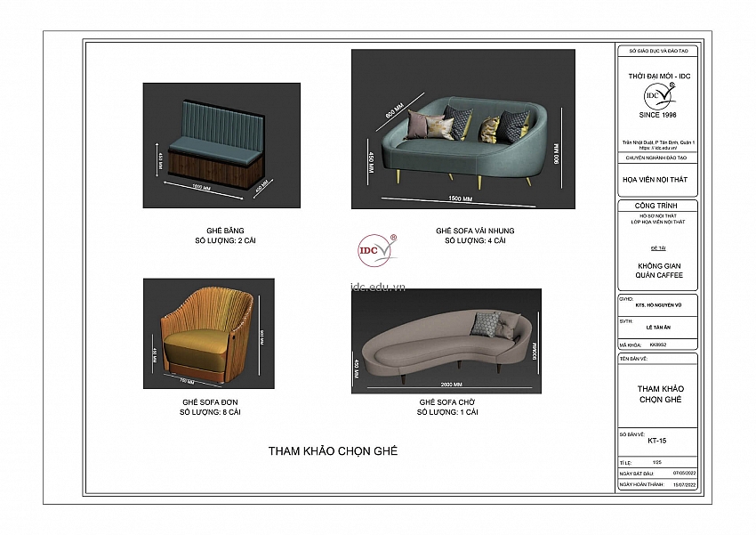Click the GHẾ SOFA VẢI NHUNG caption

click(475, 231)
